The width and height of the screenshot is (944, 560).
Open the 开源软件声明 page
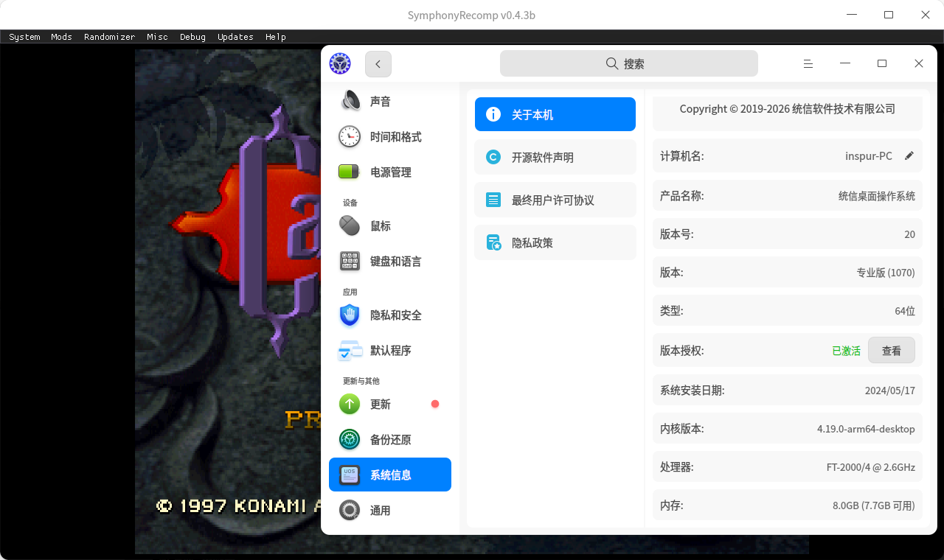[555, 157]
